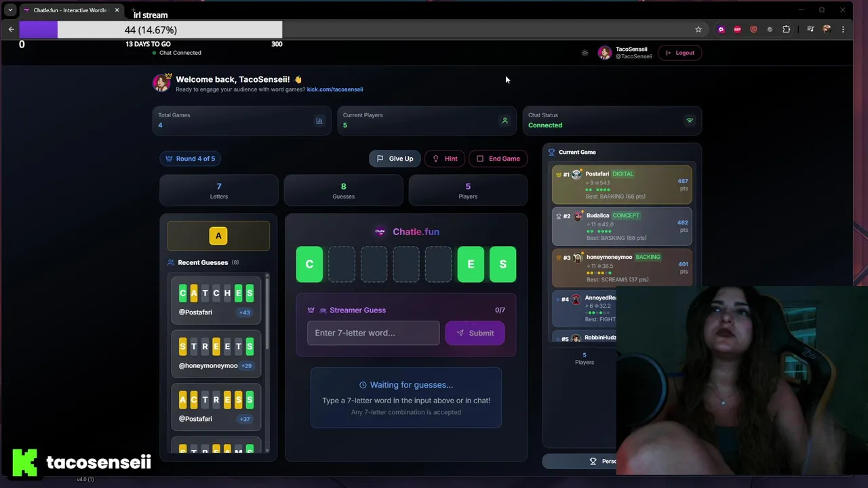Click the gold crown icon beside #1
Image resolution: width=868 pixels, height=488 pixels.
[x=558, y=174]
